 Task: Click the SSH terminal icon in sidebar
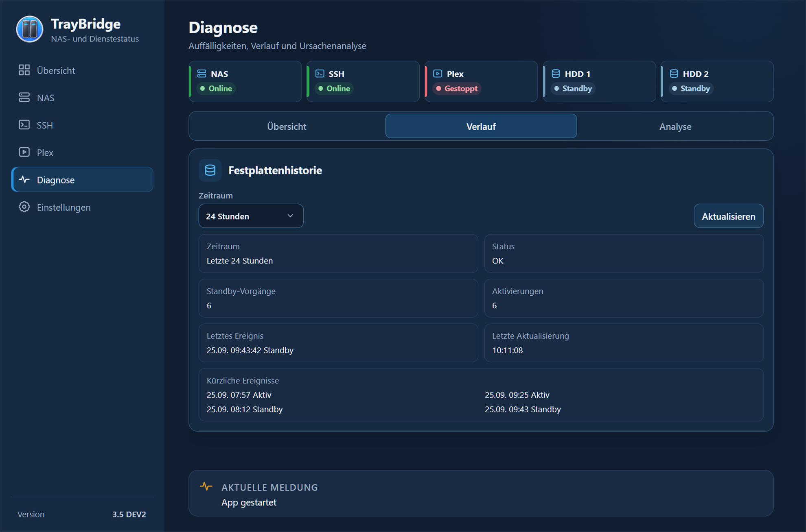click(x=24, y=125)
